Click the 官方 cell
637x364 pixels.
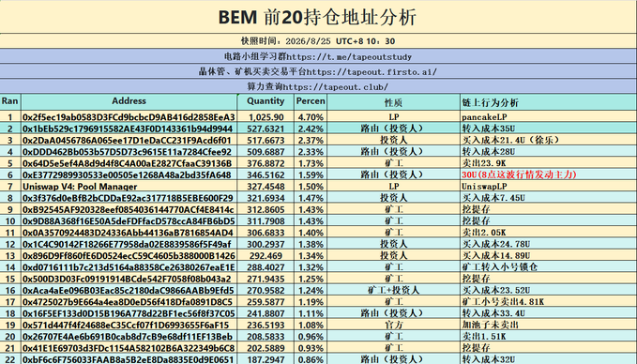pyautogui.click(x=394, y=325)
